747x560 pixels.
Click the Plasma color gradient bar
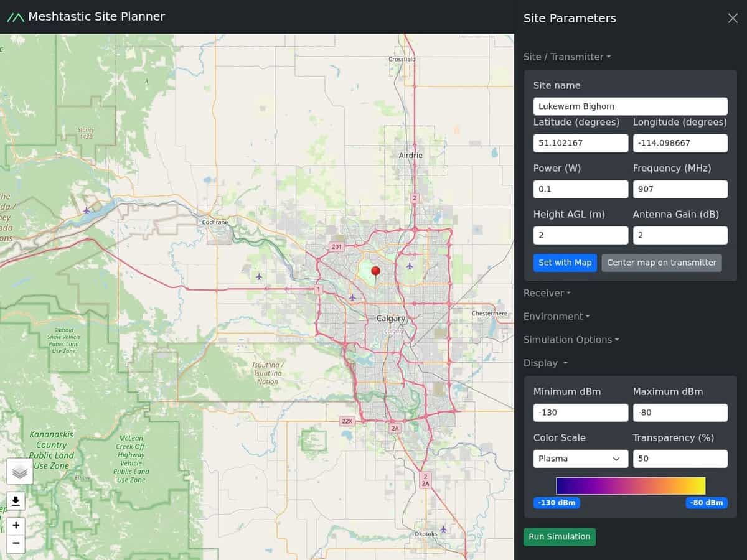click(x=631, y=486)
